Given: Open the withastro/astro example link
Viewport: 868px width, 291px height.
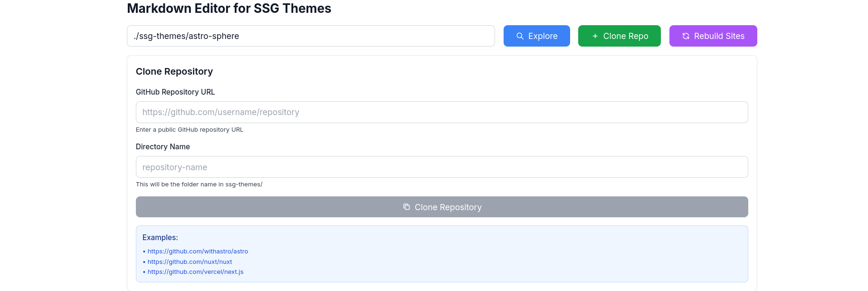Looking at the screenshot, I should click(198, 251).
